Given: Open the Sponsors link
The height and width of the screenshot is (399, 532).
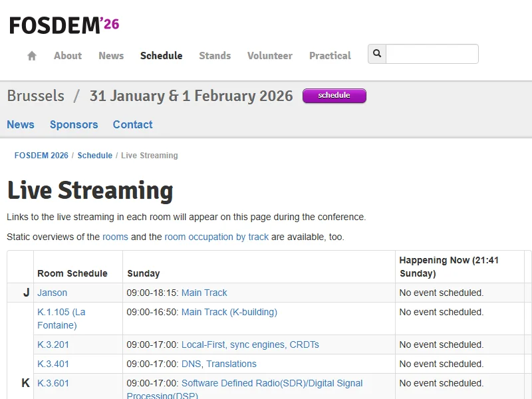Looking at the screenshot, I should point(74,124).
